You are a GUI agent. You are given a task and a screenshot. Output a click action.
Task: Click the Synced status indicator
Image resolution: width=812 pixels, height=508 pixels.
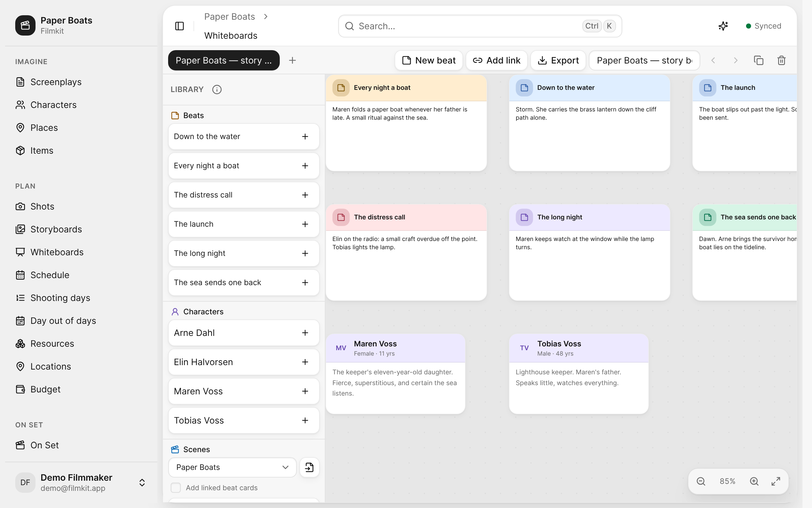763,26
